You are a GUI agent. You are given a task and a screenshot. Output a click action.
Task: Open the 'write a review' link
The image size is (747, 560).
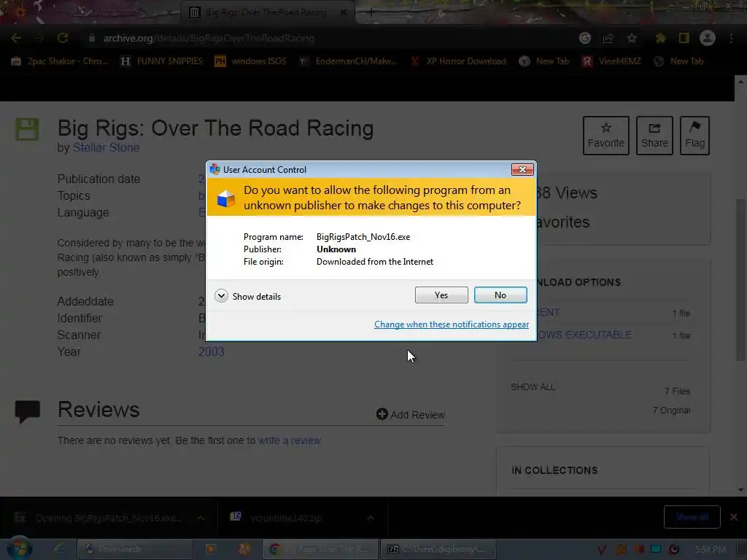coord(290,440)
